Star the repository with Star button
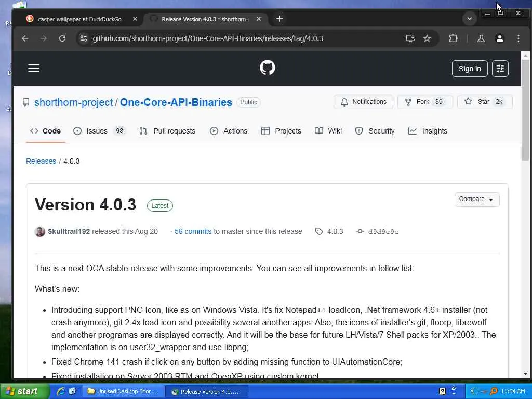The image size is (532, 399). coord(485,102)
